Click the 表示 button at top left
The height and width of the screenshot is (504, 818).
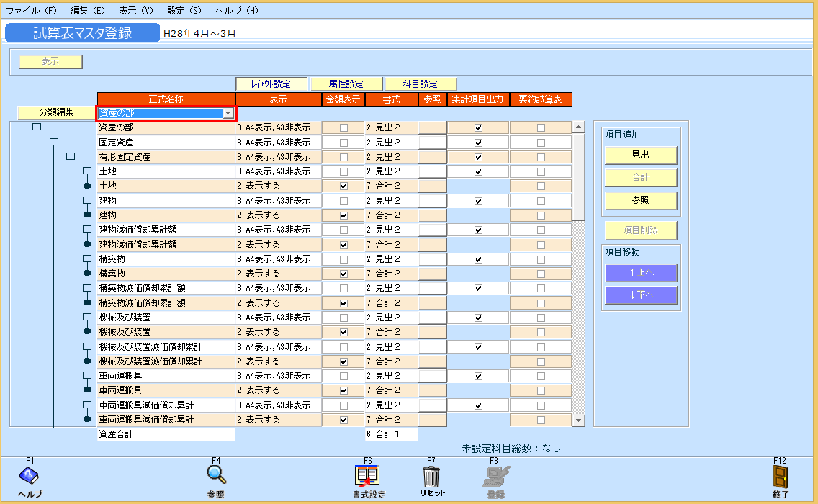click(x=49, y=62)
